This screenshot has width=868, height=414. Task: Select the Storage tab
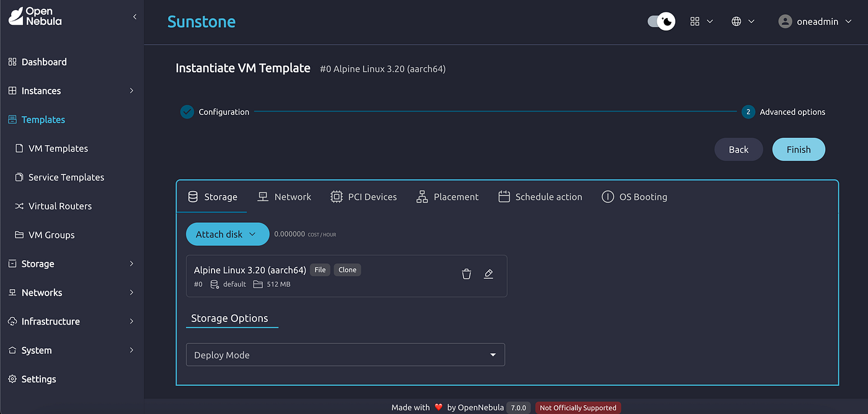point(213,197)
